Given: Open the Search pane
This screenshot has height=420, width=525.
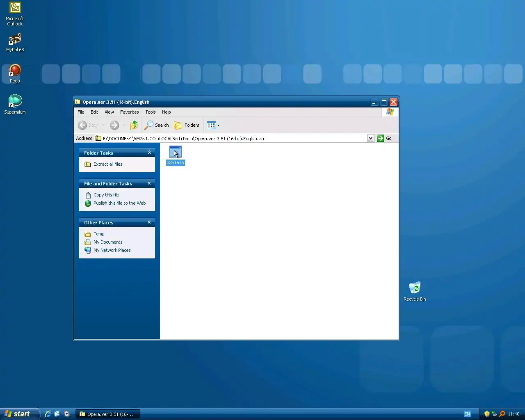Looking at the screenshot, I should [x=157, y=125].
